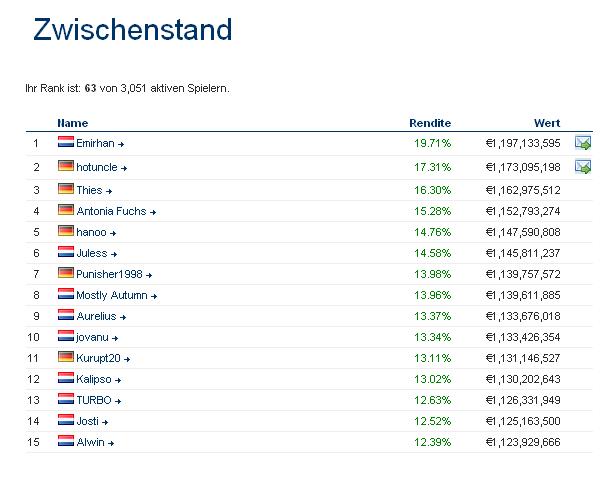Click the Name column header
602x489 pixels.
(x=73, y=123)
